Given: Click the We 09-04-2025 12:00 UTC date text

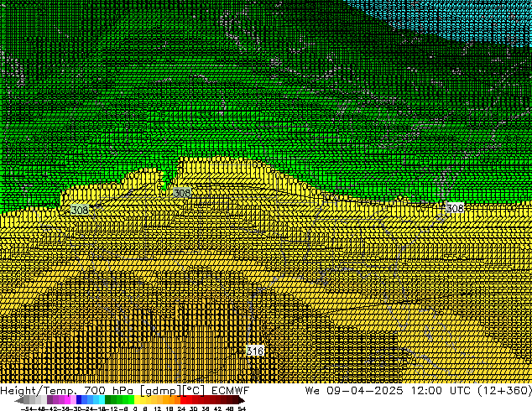Looking at the screenshot, I should (388, 390).
